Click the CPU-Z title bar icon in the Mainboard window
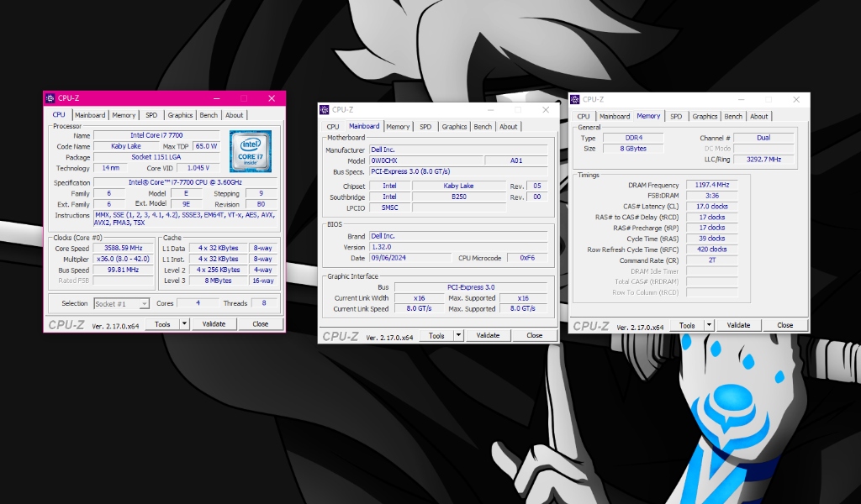The image size is (861, 504). [x=325, y=110]
